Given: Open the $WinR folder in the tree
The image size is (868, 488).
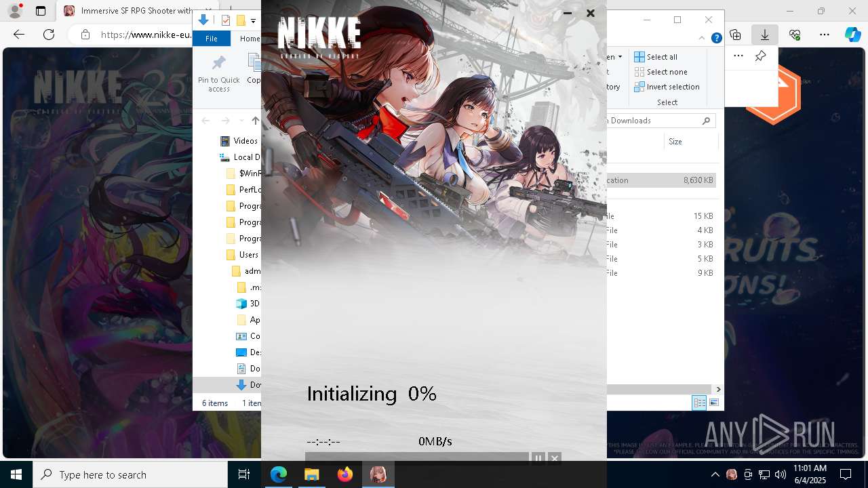Looking at the screenshot, I should 243,174.
